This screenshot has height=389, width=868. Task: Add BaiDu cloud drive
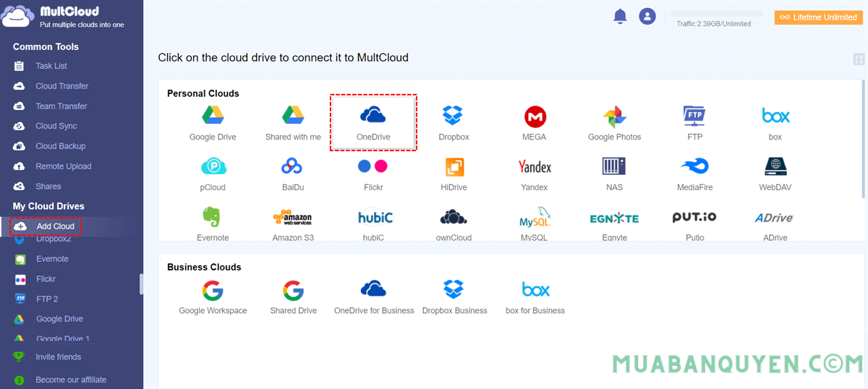click(293, 167)
